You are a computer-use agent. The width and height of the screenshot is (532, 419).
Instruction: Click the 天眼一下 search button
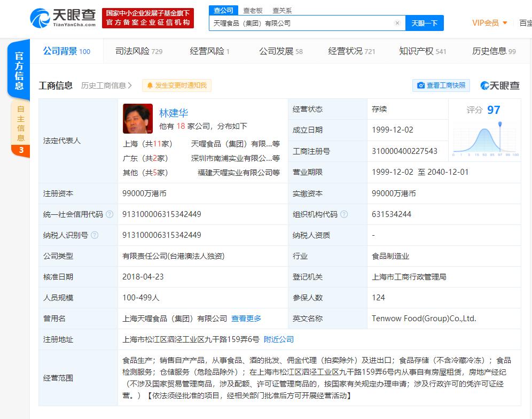(x=425, y=23)
